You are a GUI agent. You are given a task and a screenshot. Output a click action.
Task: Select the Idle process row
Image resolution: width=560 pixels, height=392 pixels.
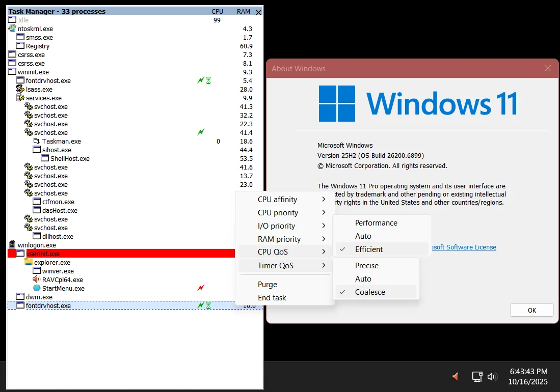point(135,20)
